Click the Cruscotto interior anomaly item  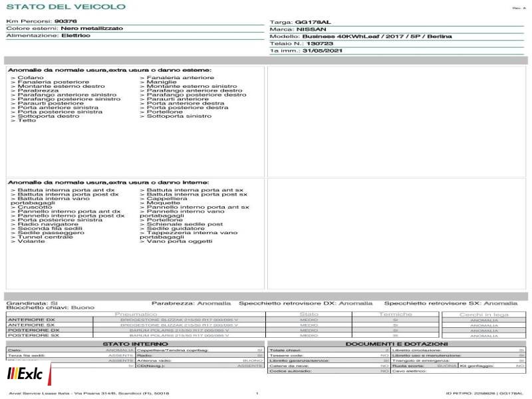31,207
